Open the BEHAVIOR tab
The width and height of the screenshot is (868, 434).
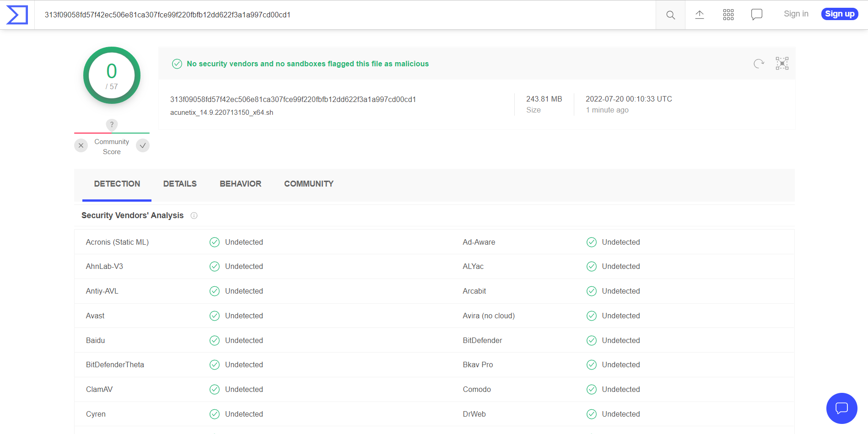click(240, 184)
